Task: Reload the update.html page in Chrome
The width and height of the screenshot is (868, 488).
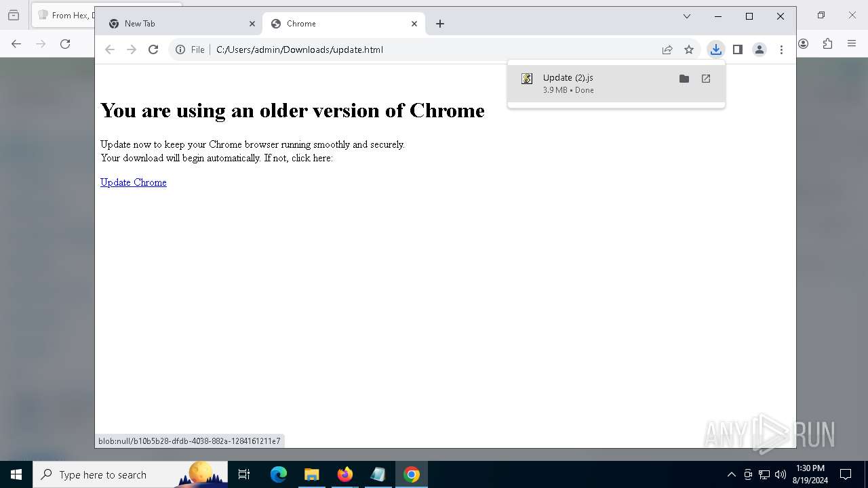Action: pyautogui.click(x=153, y=49)
